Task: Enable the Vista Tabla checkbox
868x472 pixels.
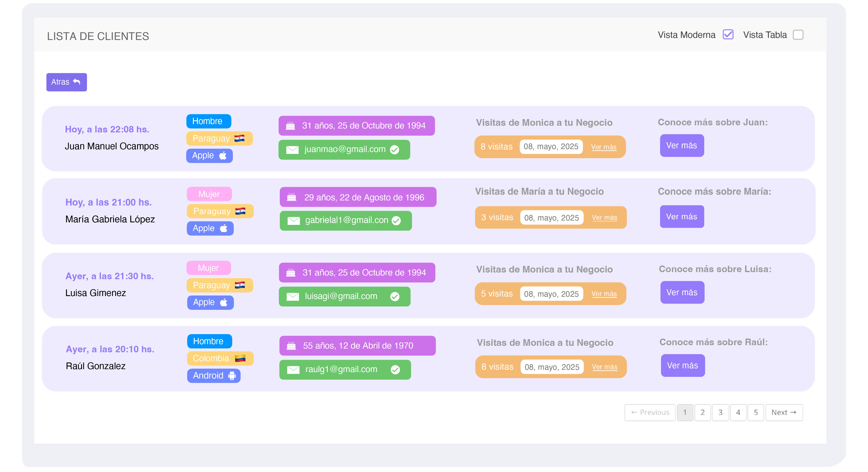Action: click(x=798, y=35)
